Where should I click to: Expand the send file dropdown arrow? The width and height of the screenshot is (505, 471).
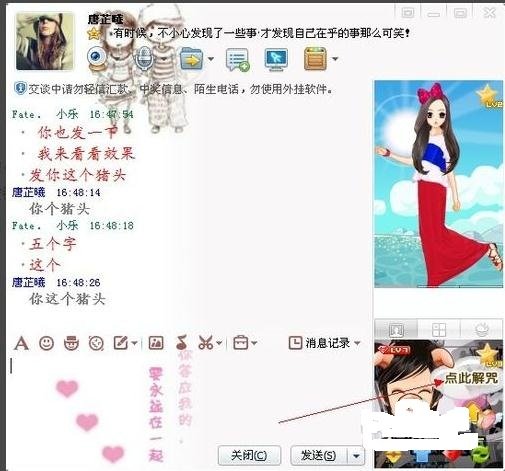(x=211, y=59)
